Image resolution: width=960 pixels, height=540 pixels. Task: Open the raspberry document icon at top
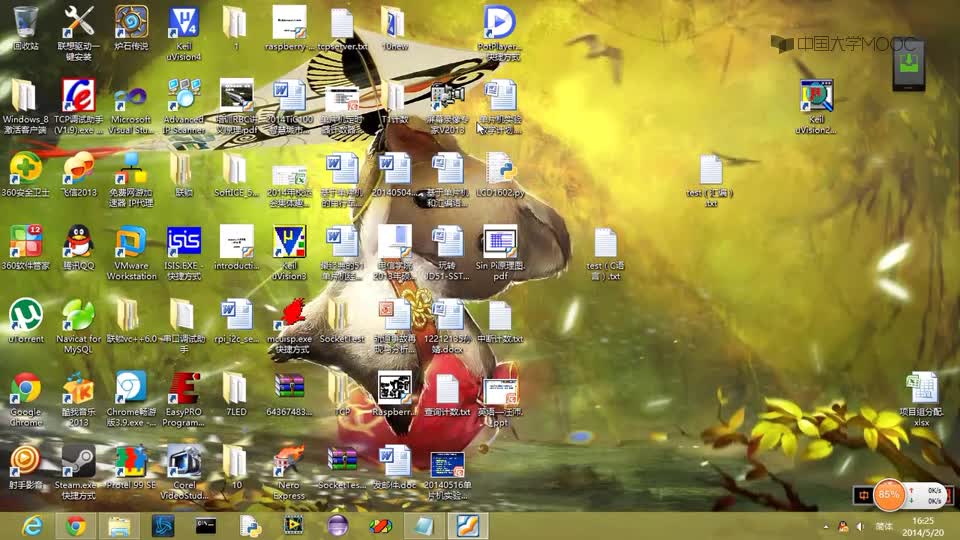[x=289, y=29]
